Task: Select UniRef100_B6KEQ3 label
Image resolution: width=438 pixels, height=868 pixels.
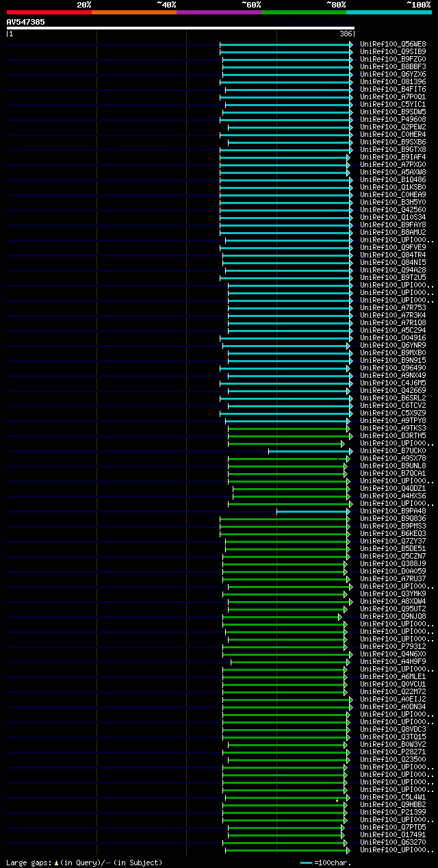Action: [394, 533]
